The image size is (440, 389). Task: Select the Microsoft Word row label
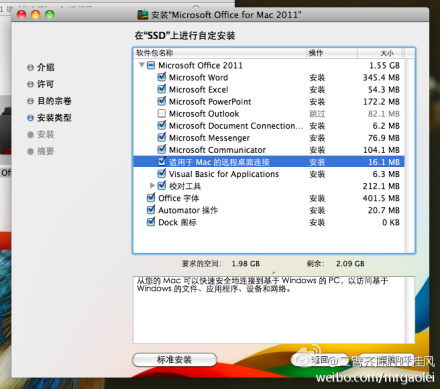pos(198,77)
